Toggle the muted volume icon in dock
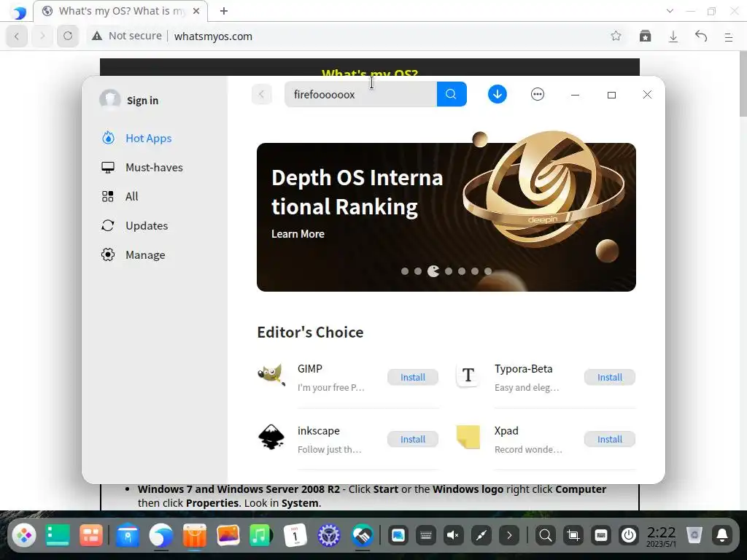 pyautogui.click(x=453, y=536)
